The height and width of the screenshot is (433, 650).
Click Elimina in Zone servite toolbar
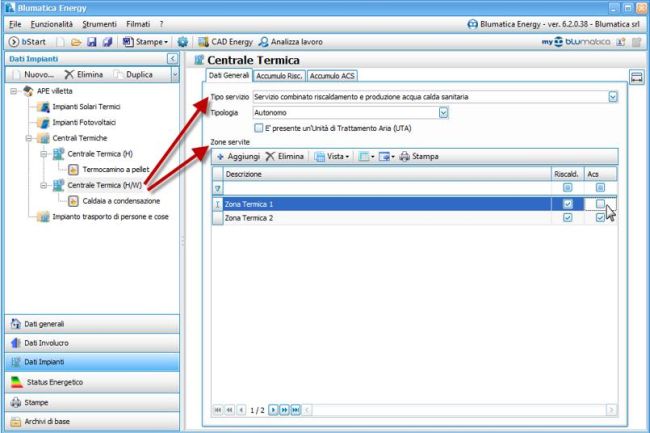(x=285, y=157)
